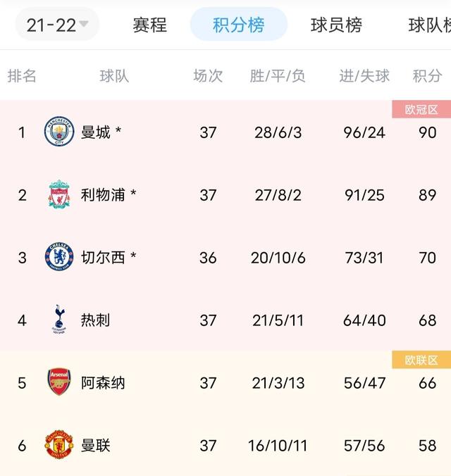Tap team name 阿森纳
451x476 pixels.
coord(103,383)
